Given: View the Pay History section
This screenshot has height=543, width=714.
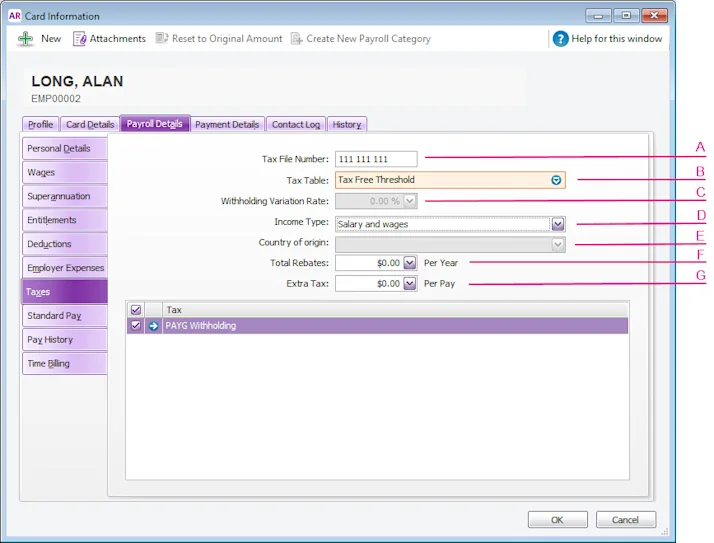Looking at the screenshot, I should pyautogui.click(x=65, y=339).
